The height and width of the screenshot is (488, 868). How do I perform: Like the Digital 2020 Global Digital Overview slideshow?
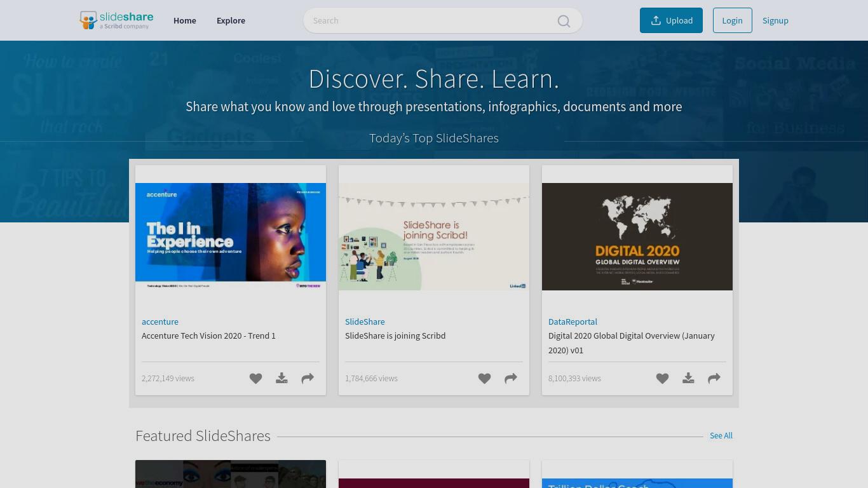(x=662, y=379)
